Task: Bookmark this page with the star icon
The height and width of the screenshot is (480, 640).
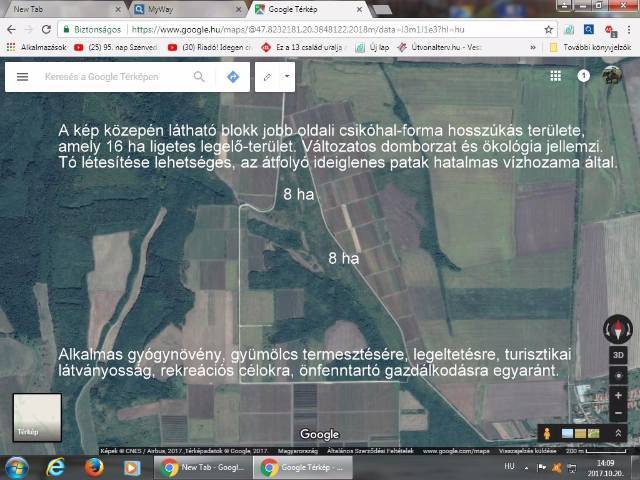Action: pyautogui.click(x=549, y=30)
